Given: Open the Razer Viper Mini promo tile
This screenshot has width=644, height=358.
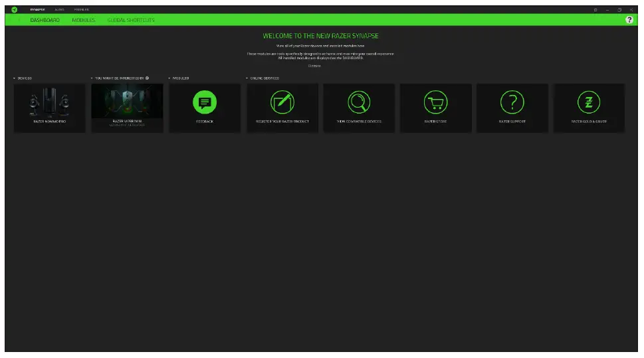Looking at the screenshot, I should (x=128, y=108).
